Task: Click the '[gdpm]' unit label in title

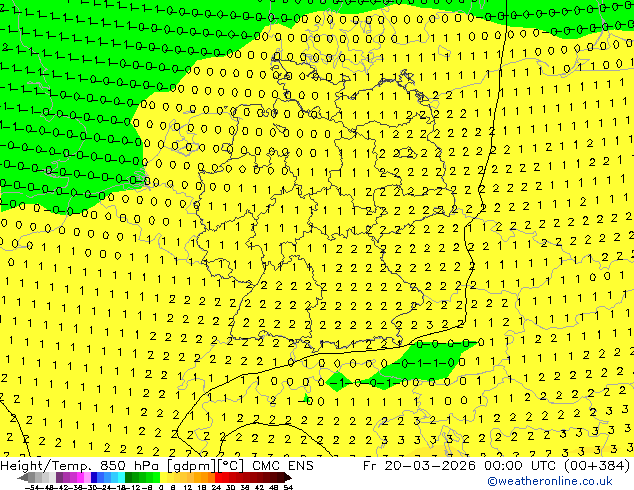Action: tap(192, 466)
